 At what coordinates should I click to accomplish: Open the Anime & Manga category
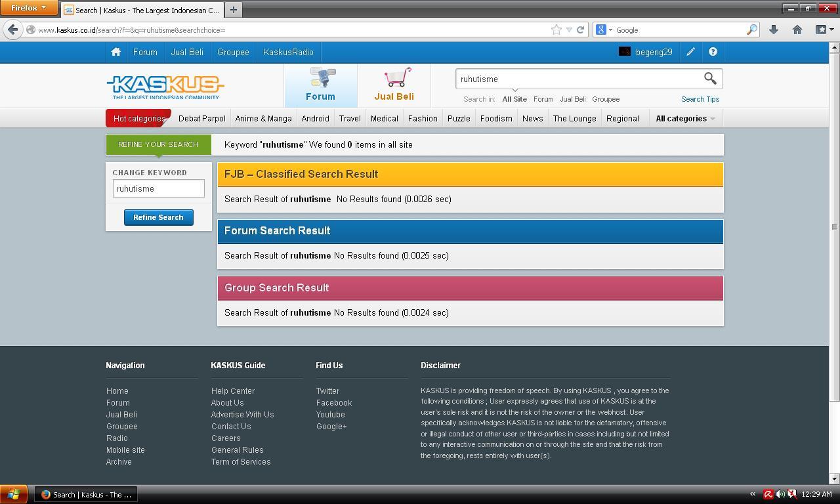263,119
